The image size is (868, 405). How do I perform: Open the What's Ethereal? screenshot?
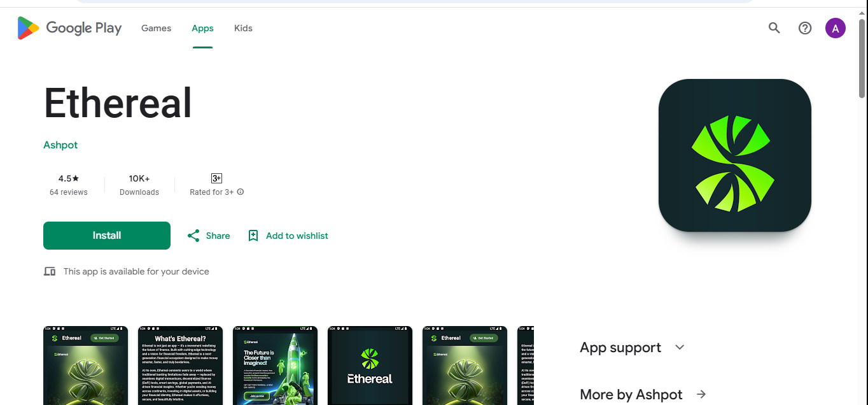pyautogui.click(x=181, y=366)
